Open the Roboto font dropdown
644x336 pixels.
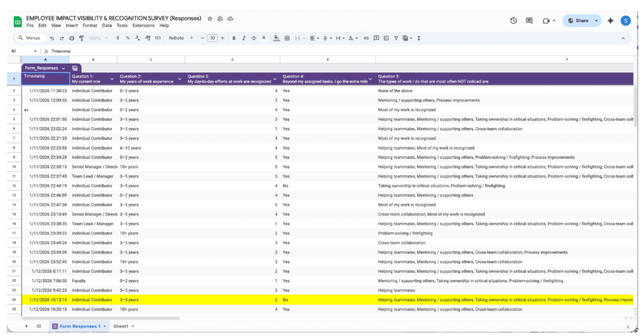180,38
